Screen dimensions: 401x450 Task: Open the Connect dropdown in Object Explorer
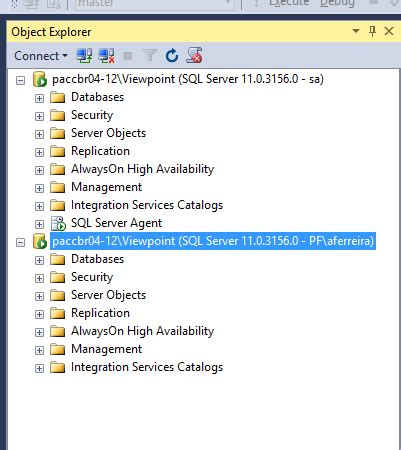click(x=41, y=56)
